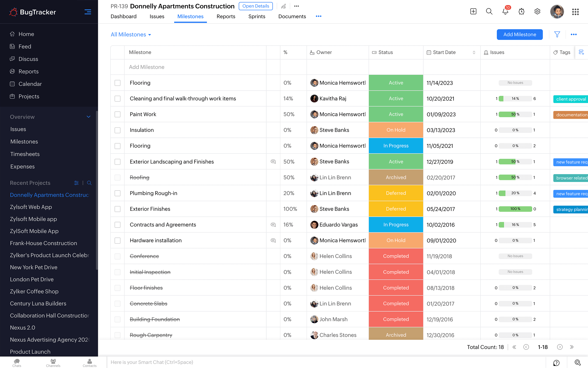Open the All Milestones view dropdown
The width and height of the screenshot is (588, 368).
point(131,34)
